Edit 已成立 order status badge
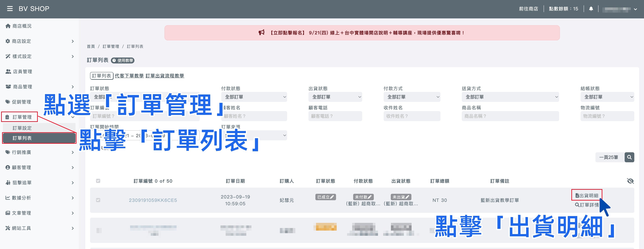The width and height of the screenshot is (644, 249). pos(326,197)
